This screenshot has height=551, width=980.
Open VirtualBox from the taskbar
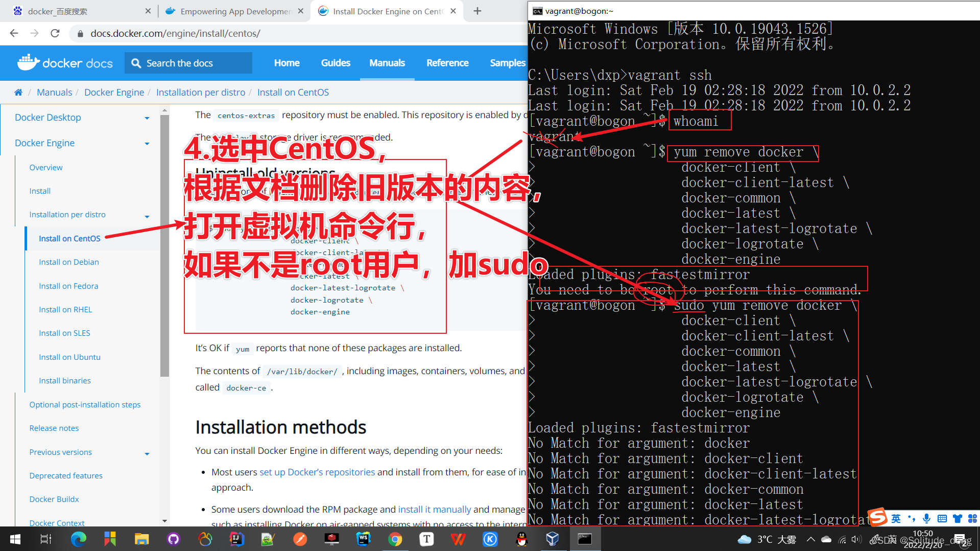[553, 539]
